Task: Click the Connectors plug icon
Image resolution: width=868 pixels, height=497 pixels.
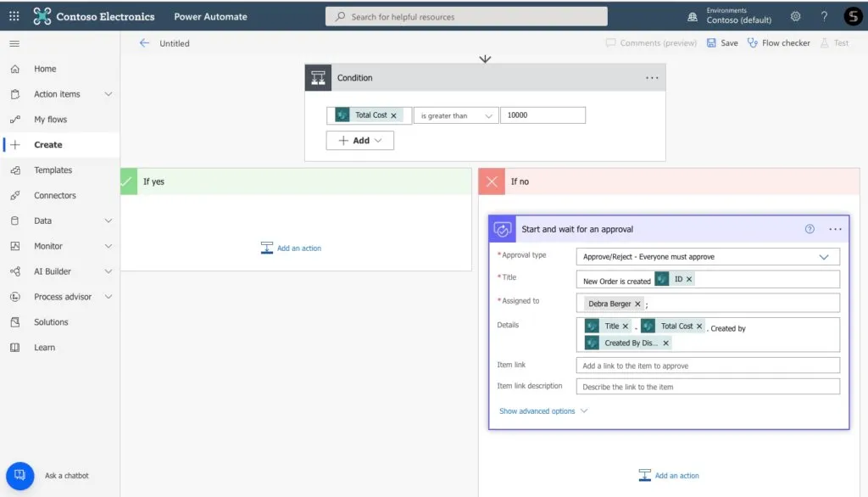Action: coord(15,195)
